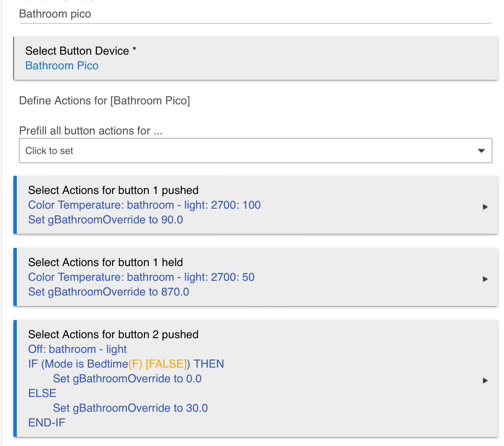Screen dimensions: 504x446
Task: Click 'Color Temperature: bathroom - light: 2700: 100'
Action: 144,205
